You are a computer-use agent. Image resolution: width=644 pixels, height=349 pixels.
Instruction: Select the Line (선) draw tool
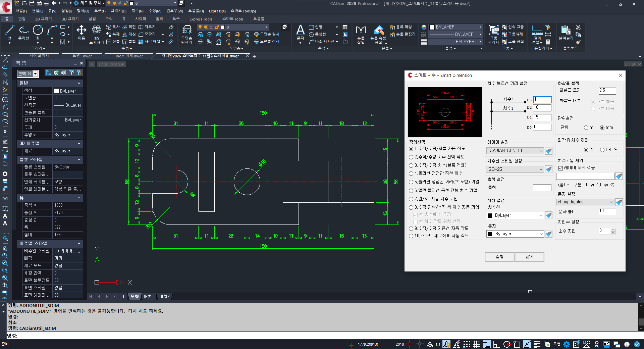point(9,31)
